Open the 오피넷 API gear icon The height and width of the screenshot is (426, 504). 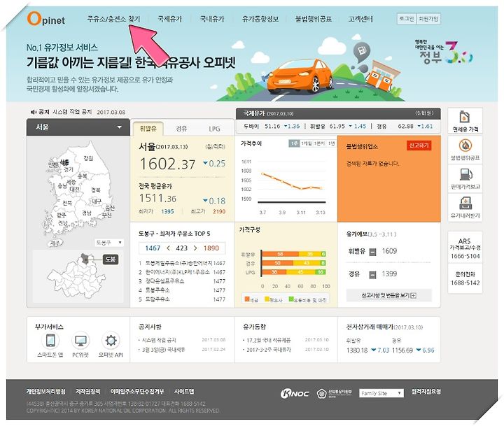click(111, 341)
